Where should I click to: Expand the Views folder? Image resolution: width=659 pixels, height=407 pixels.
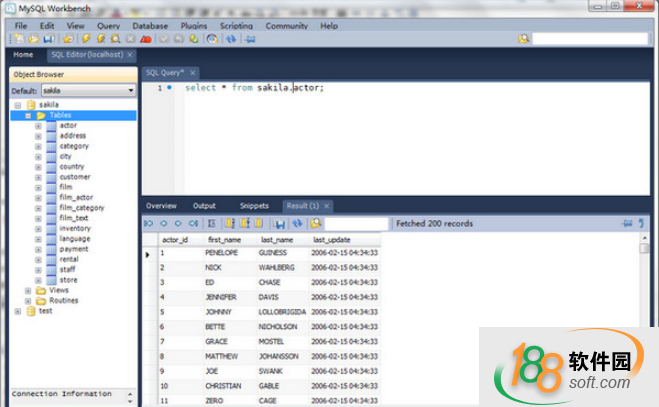28,290
